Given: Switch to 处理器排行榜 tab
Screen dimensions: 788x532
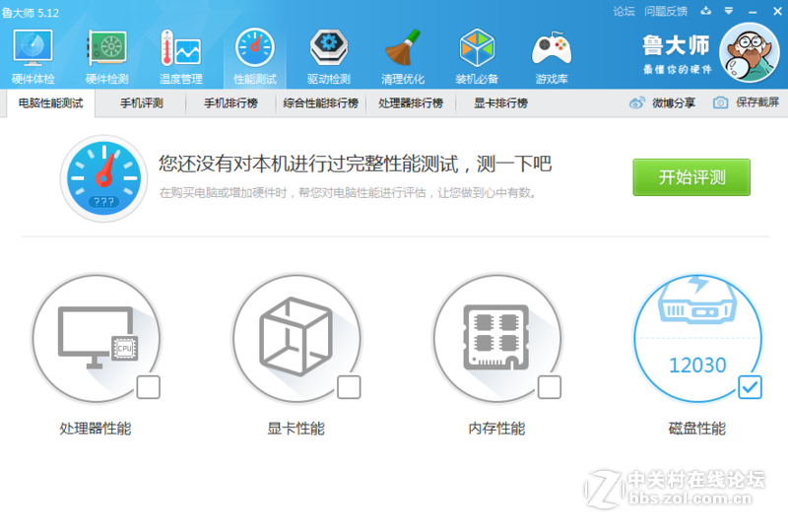Looking at the screenshot, I should click(411, 103).
